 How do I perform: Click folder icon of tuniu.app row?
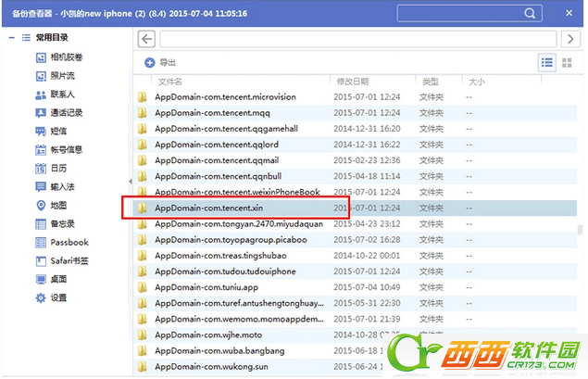pos(142,287)
